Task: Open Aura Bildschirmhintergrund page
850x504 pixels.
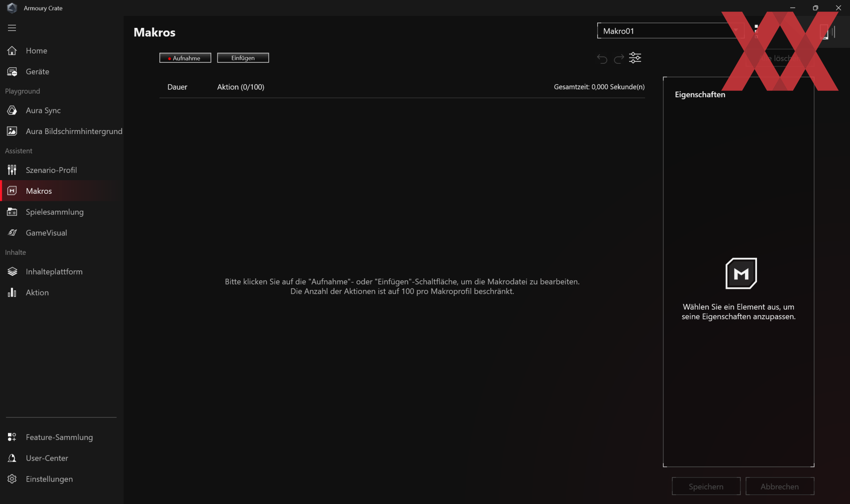Action: point(62,131)
